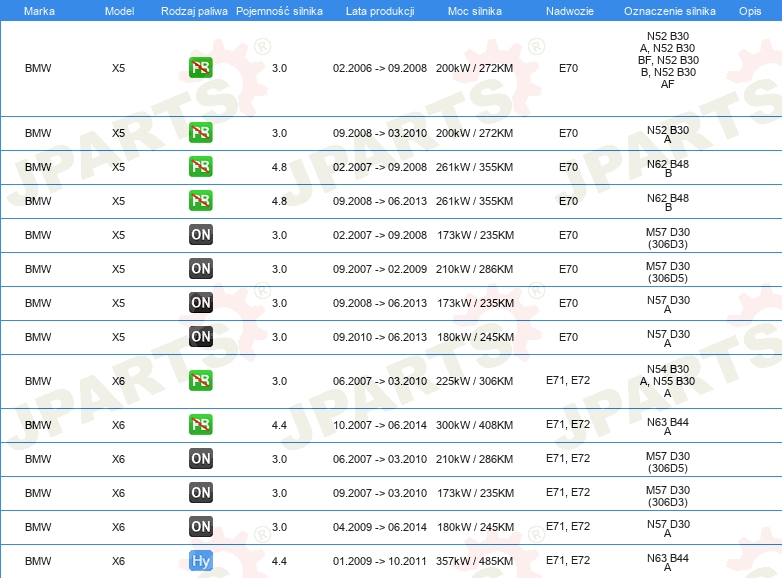This screenshot has width=782, height=578.
Task: Click E70 body in 02.2006 row
Action: click(568, 68)
